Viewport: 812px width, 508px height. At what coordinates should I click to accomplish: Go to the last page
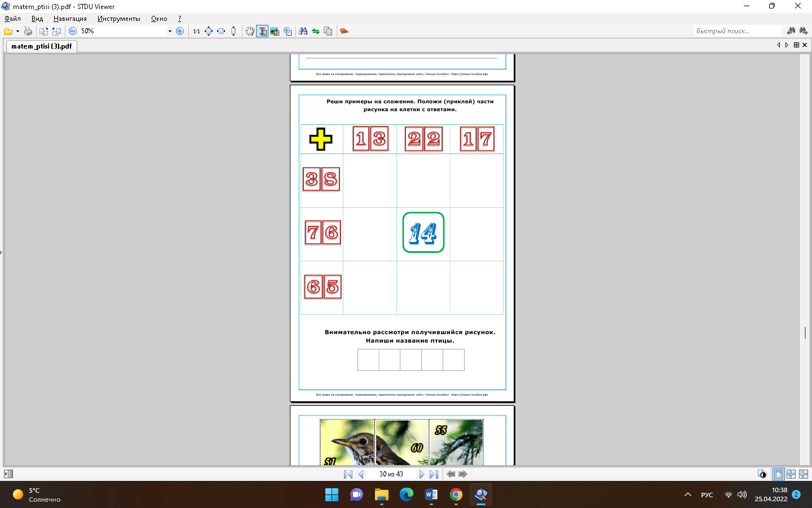pyautogui.click(x=434, y=474)
